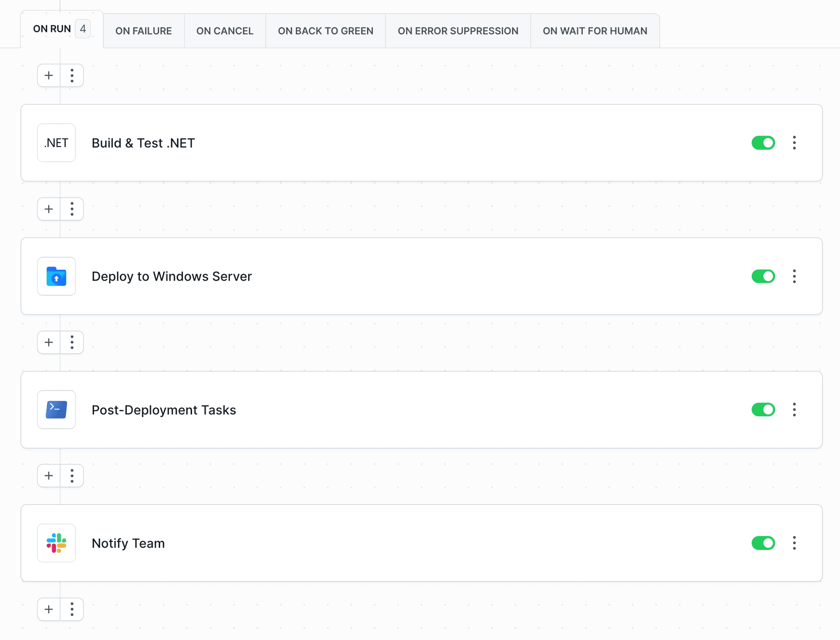
Task: Open three-dot menu beside plus below Post-Deployment Tasks
Action: click(x=72, y=476)
